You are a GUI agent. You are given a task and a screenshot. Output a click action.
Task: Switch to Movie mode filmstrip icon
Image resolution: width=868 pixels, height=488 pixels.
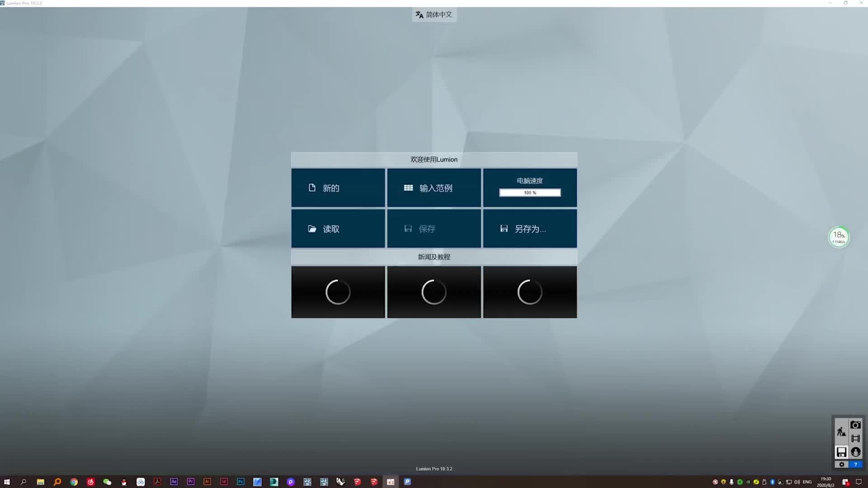855,438
